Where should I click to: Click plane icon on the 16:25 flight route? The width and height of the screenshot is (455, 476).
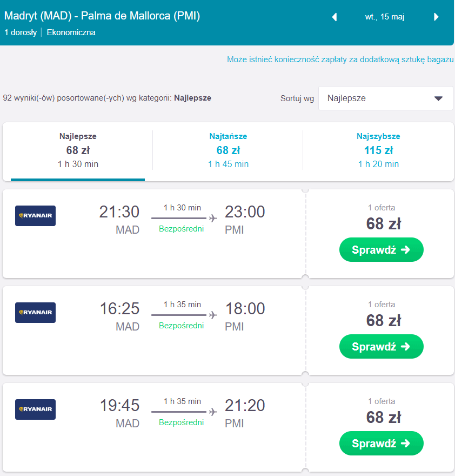pyautogui.click(x=213, y=315)
